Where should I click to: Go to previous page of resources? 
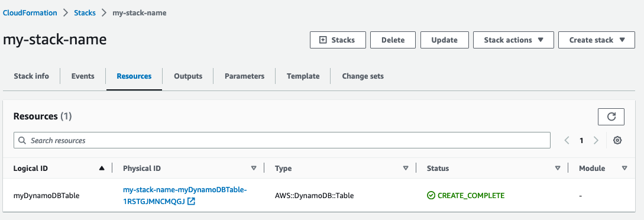(567, 140)
